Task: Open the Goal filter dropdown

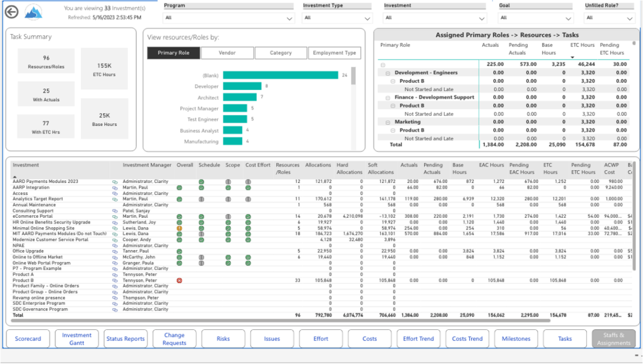Action: [x=536, y=18]
